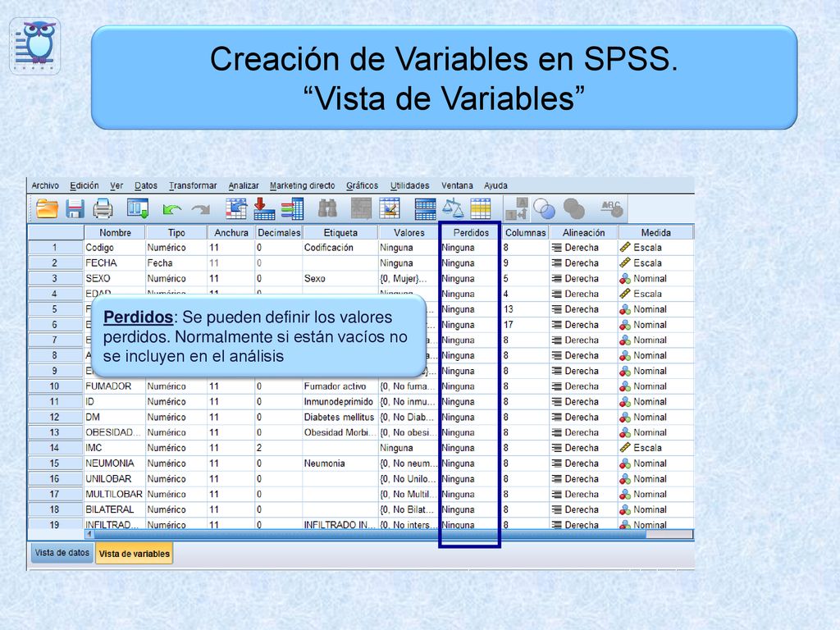Click the Insert variable toolbar icon
Image resolution: width=840 pixels, height=630 pixels.
click(x=390, y=209)
